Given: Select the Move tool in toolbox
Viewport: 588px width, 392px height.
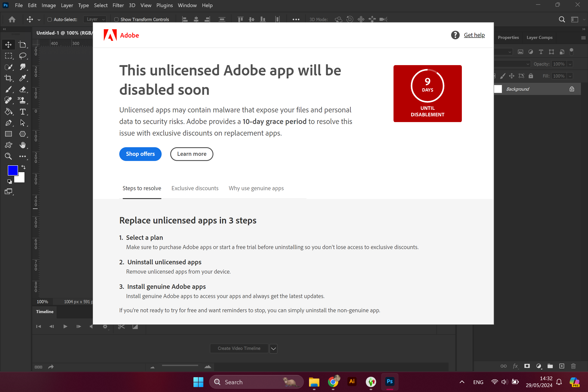Looking at the screenshot, I should click(9, 45).
